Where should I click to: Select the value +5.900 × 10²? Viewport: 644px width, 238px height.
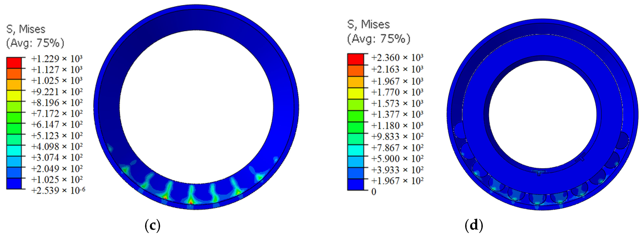[397, 158]
